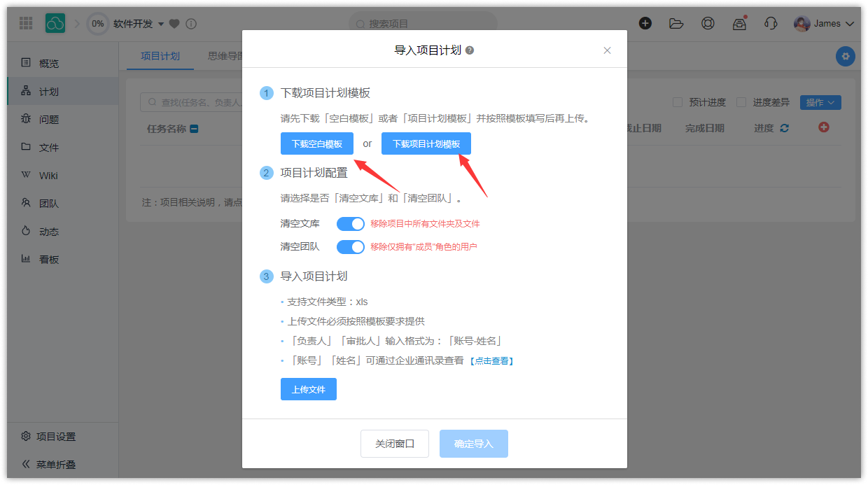Expand the 操作 dropdown button
The width and height of the screenshot is (868, 485).
point(820,102)
